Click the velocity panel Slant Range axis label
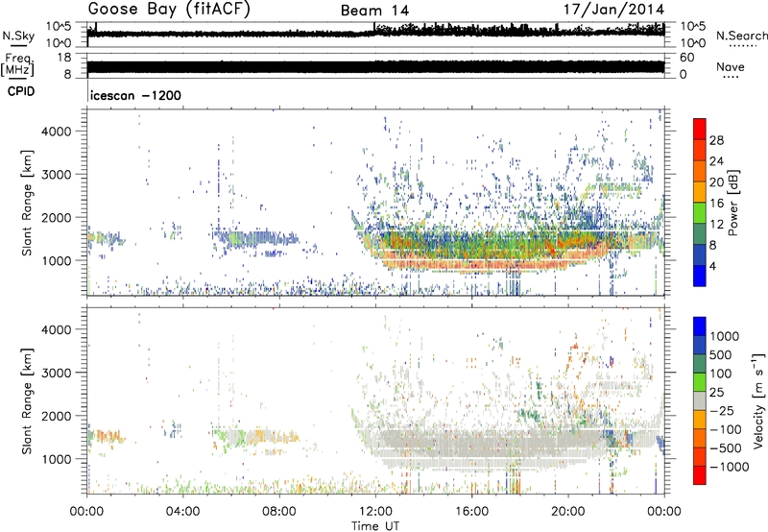 (27, 400)
